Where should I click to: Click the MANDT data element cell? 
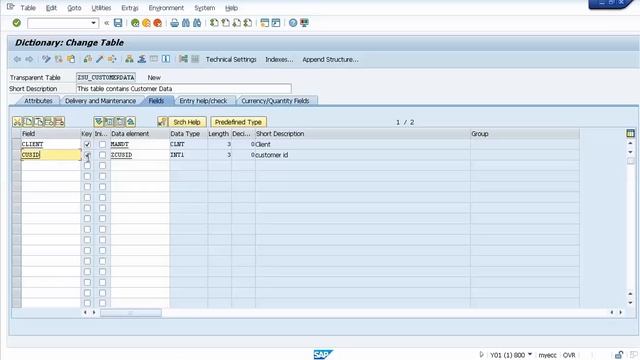(140, 144)
